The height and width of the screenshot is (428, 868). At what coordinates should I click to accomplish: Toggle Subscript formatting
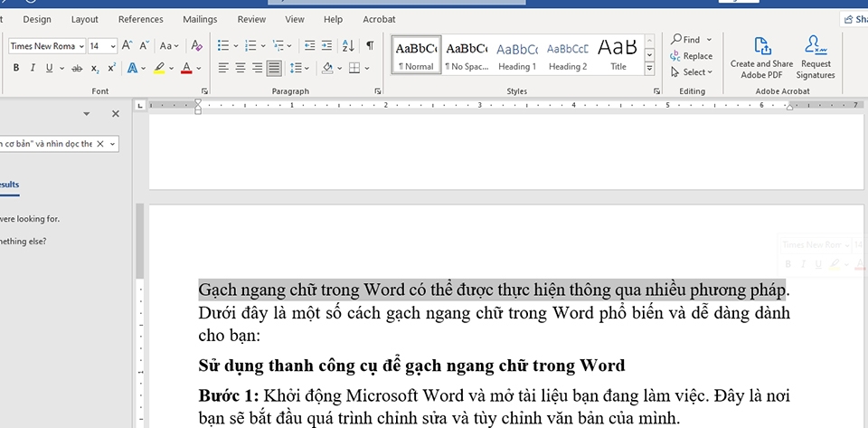pyautogui.click(x=95, y=68)
